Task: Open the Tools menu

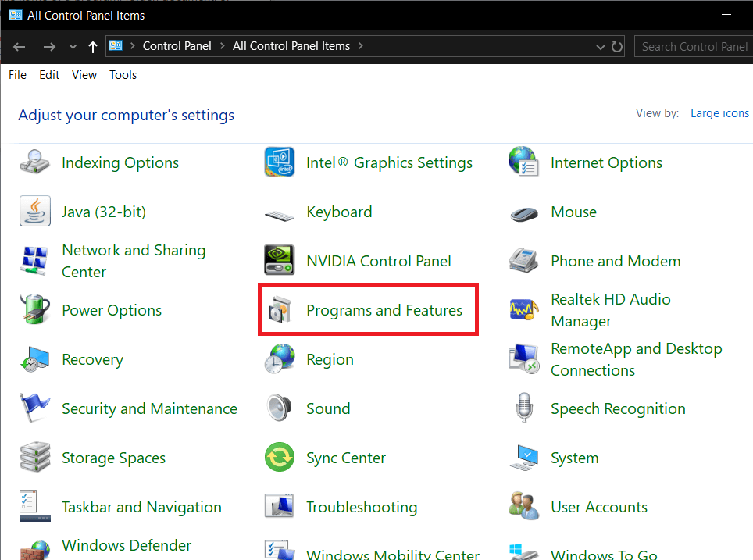Action: click(123, 74)
